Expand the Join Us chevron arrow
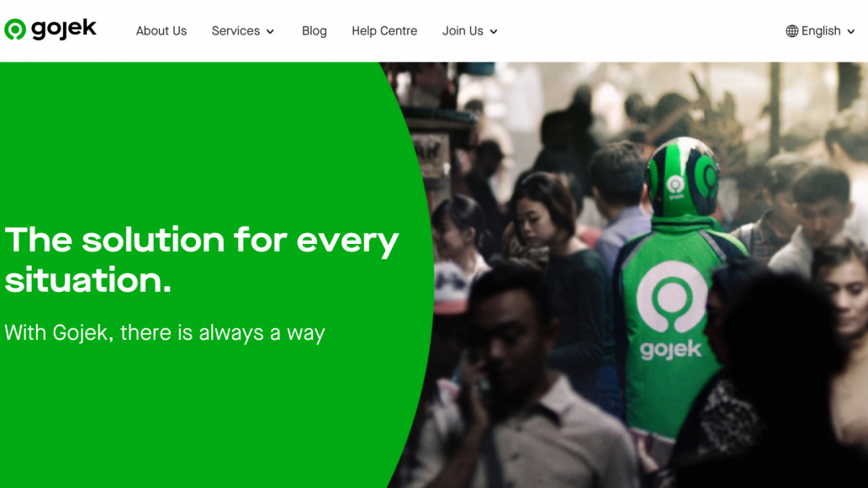Screen dimensions: 868x488 point(493,32)
